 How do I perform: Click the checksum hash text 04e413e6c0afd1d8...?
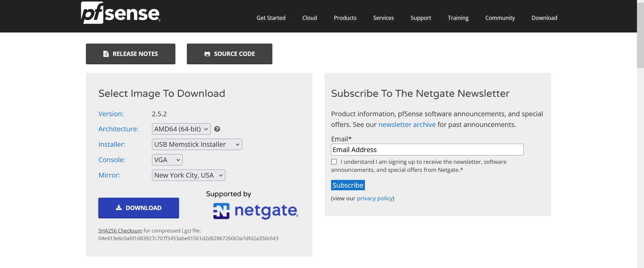point(188,239)
